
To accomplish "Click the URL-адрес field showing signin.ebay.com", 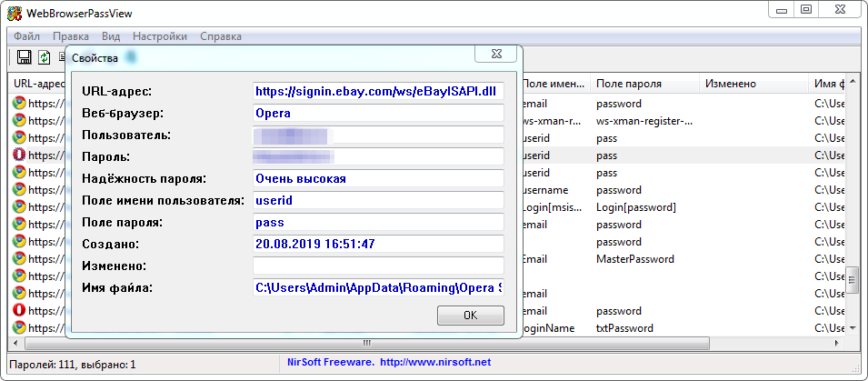I will [379, 91].
